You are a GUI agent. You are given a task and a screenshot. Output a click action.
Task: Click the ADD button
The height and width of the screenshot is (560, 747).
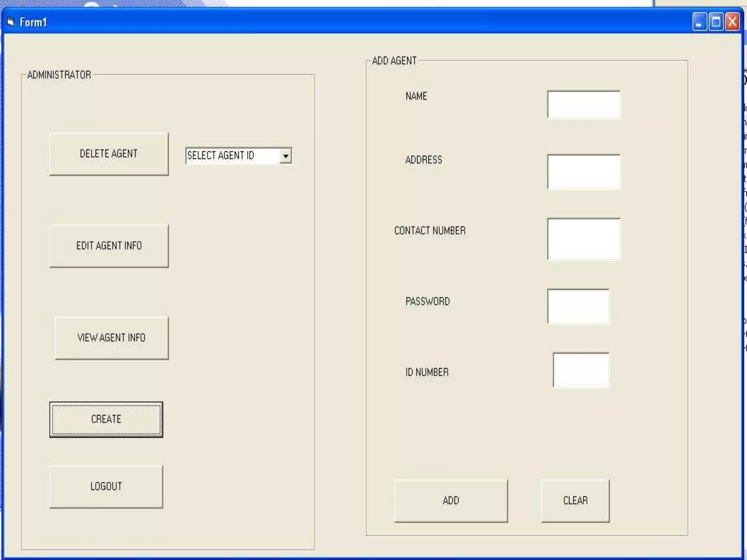click(451, 501)
